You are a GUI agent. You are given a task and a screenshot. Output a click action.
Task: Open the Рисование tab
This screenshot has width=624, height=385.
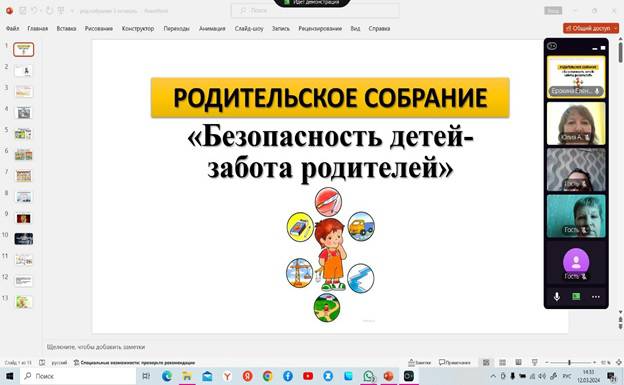tap(99, 28)
